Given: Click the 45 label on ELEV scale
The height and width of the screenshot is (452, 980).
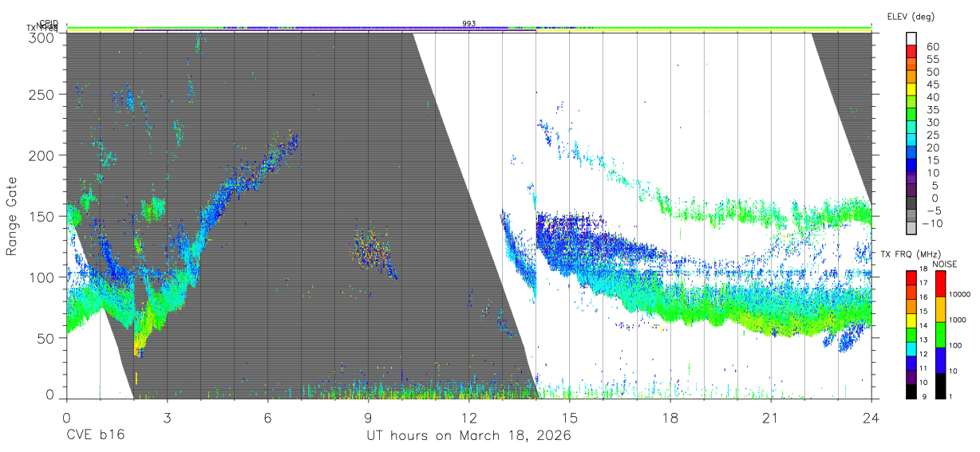Looking at the screenshot, I should pyautogui.click(x=932, y=85).
